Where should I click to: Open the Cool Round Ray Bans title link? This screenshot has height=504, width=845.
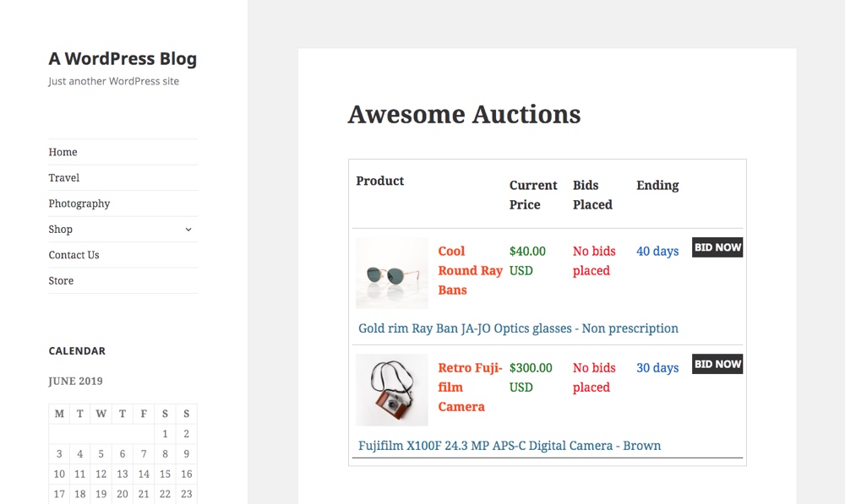pos(470,270)
